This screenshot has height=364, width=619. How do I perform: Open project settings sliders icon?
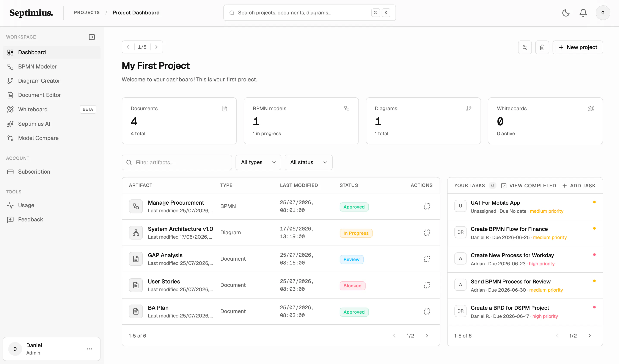(525, 47)
